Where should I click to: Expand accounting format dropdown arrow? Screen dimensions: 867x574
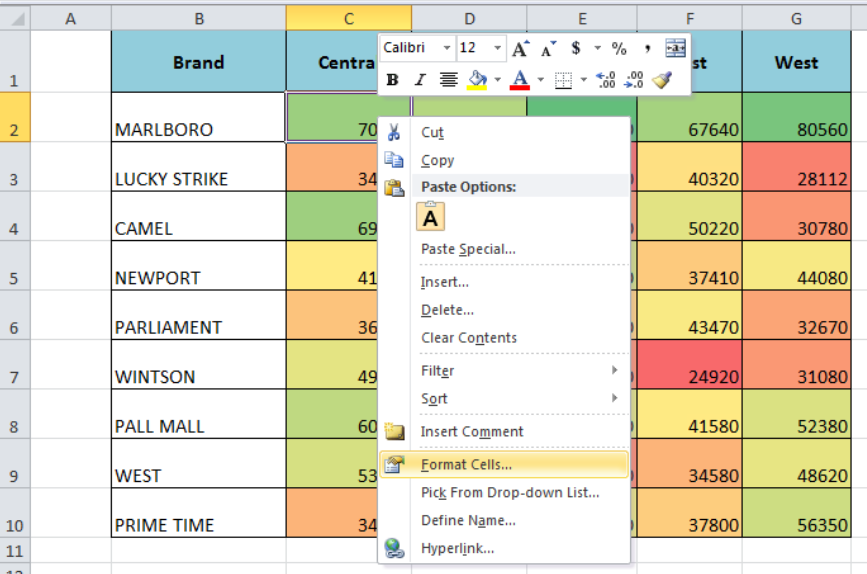pyautogui.click(x=597, y=49)
